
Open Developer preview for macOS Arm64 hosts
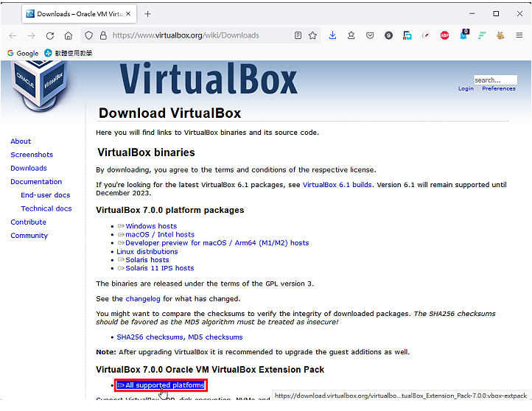217,243
